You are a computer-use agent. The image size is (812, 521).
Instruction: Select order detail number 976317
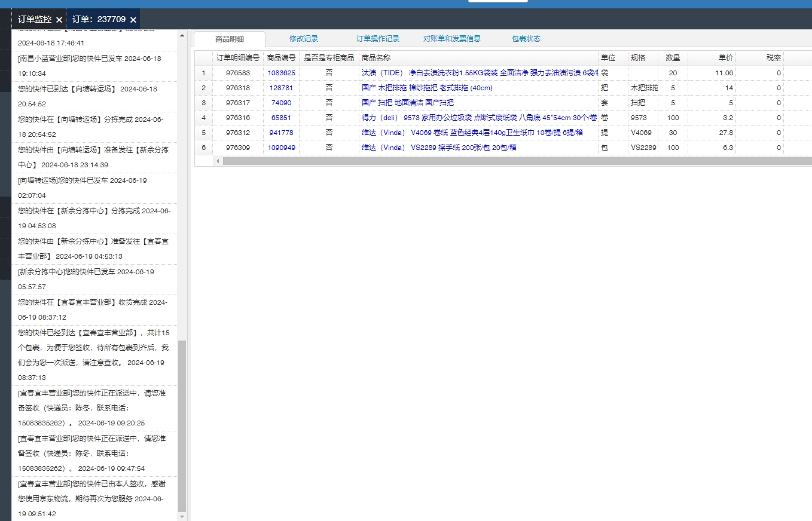point(238,103)
